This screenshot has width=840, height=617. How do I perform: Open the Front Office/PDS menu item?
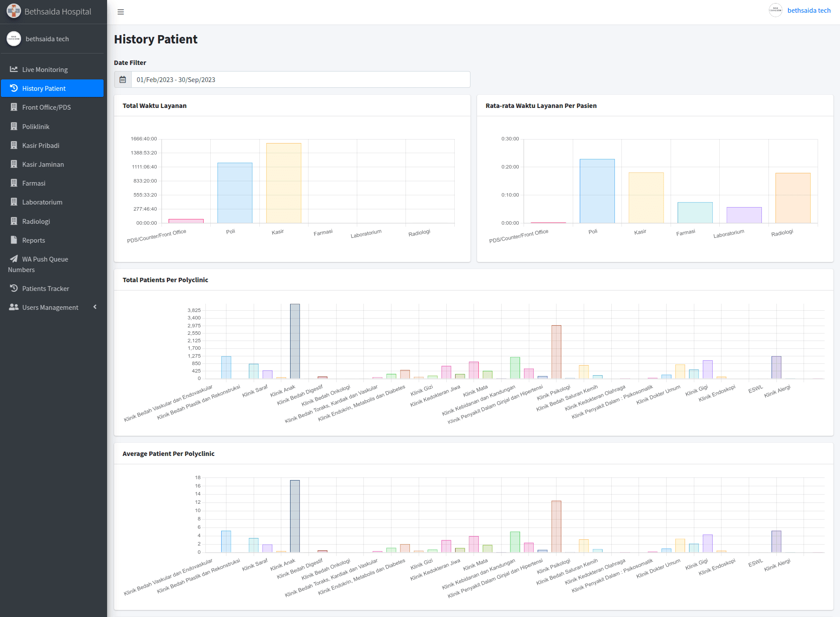(x=47, y=108)
